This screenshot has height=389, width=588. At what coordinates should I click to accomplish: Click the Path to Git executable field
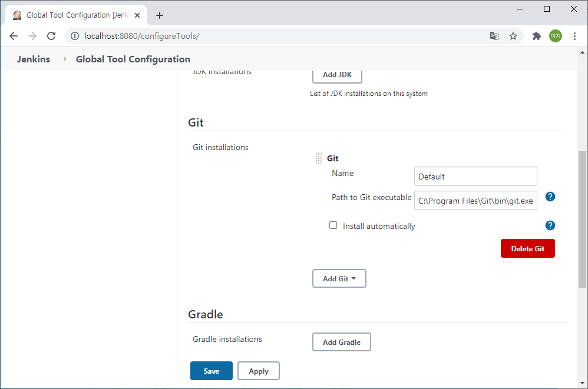coord(475,201)
